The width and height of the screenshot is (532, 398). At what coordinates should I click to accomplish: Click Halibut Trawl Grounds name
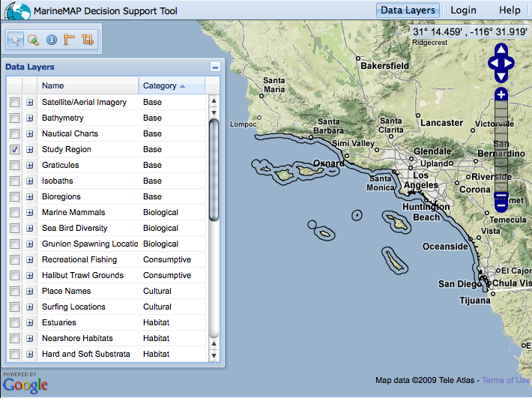click(82, 275)
